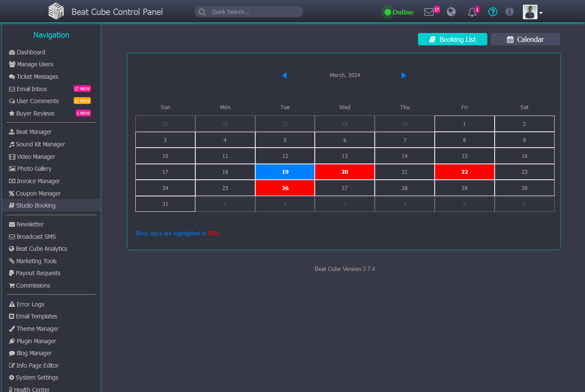Click the info circle icon in header
585x392 pixels.
510,12
